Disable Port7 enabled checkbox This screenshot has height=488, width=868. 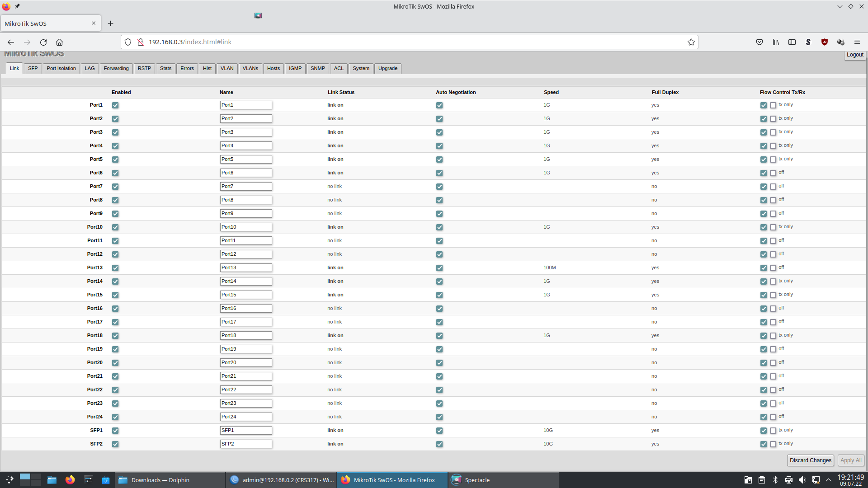115,187
